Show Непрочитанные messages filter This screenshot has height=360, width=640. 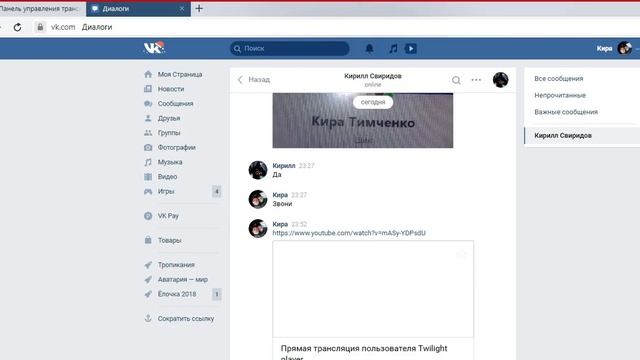560,96
